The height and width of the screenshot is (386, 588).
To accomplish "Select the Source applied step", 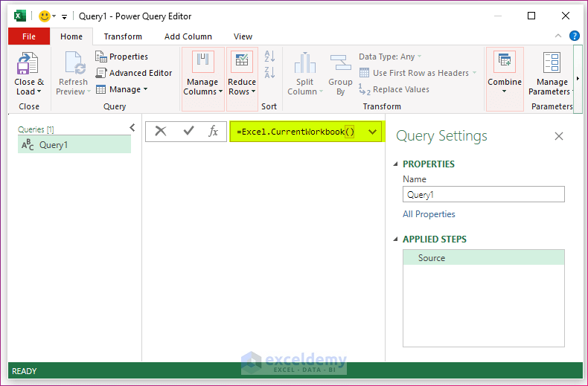I will pyautogui.click(x=483, y=257).
